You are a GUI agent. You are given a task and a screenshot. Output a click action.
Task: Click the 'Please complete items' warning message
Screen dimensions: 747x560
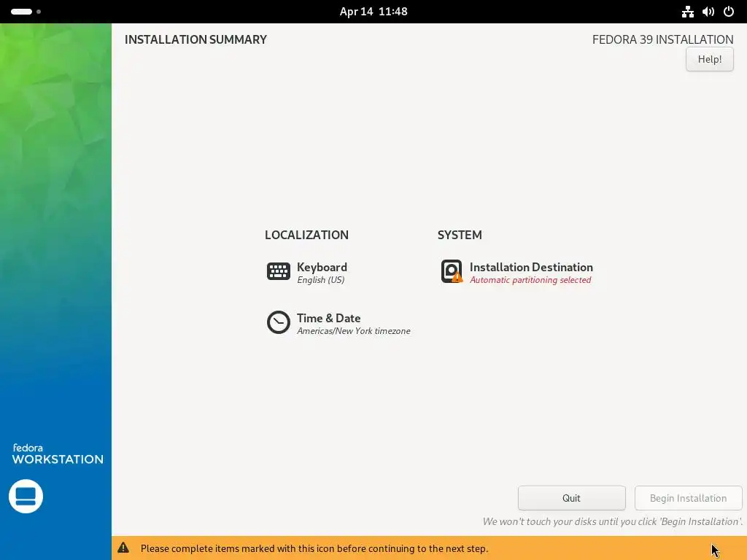point(314,548)
